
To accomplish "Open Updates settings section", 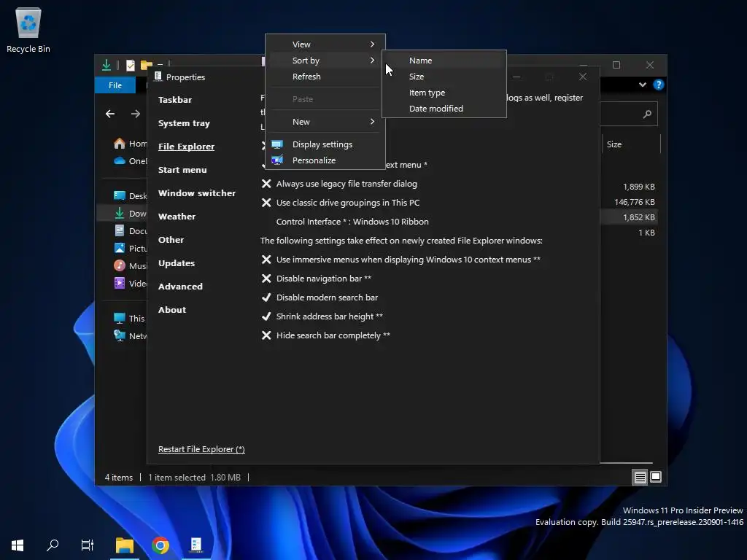I will click(x=177, y=263).
